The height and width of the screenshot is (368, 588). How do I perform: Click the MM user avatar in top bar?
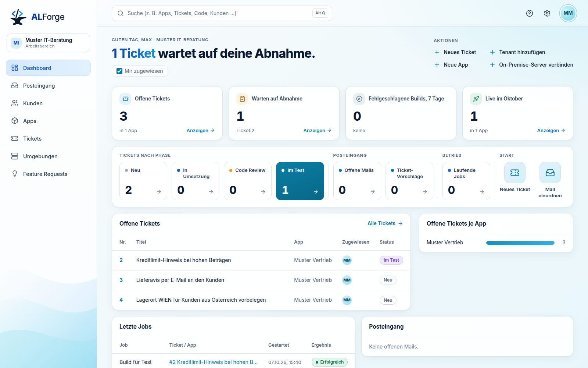[568, 13]
